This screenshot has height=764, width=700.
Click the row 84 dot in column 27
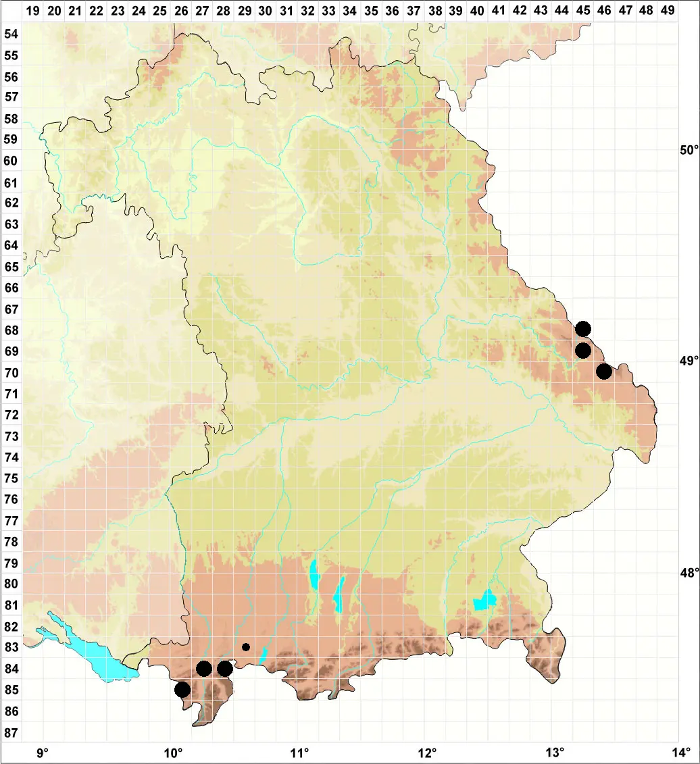[x=204, y=669]
